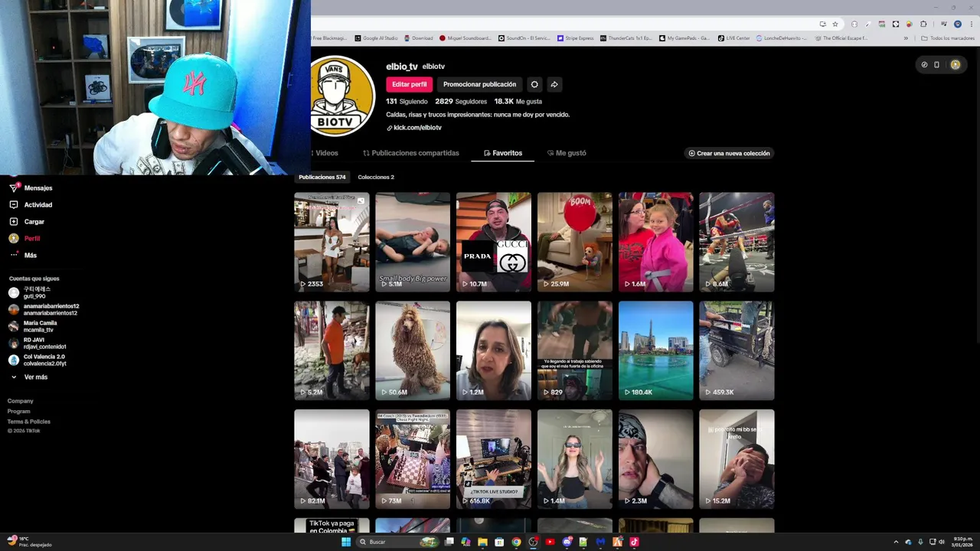Open YouTube app in the taskbar
The width and height of the screenshot is (980, 551).
(550, 542)
